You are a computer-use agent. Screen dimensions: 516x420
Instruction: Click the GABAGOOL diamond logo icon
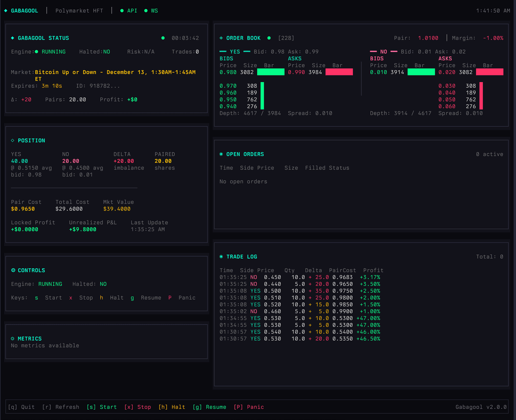6,10
